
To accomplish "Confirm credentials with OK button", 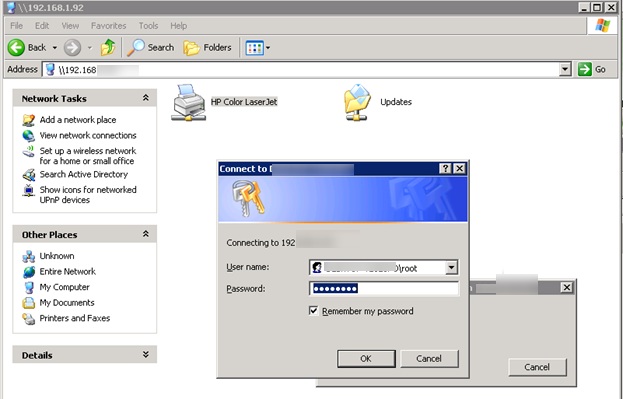I will 366,358.
